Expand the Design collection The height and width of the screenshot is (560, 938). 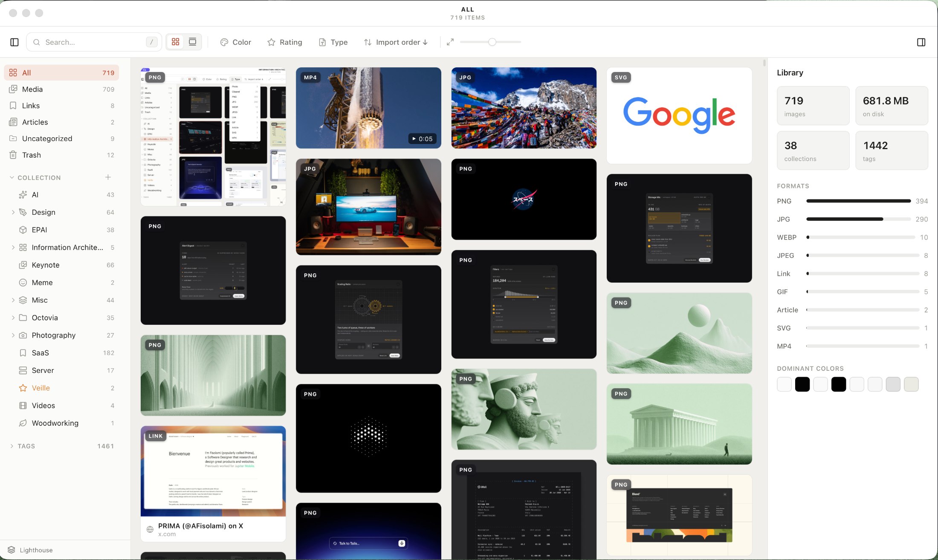[13, 212]
